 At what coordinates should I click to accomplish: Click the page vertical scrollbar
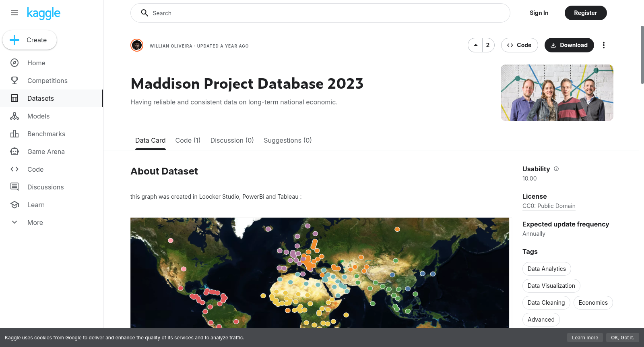642,55
